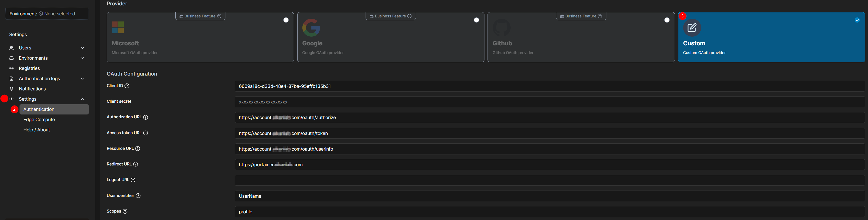Viewport: 868px width, 220px height.
Task: Open the Registries page
Action: tap(29, 68)
